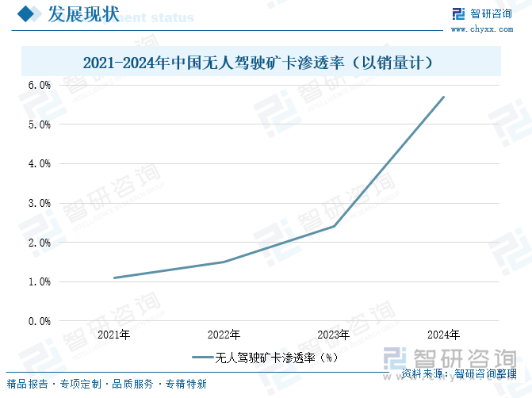
Task: Click the 2023年 x-axis label
Action: click(x=334, y=335)
